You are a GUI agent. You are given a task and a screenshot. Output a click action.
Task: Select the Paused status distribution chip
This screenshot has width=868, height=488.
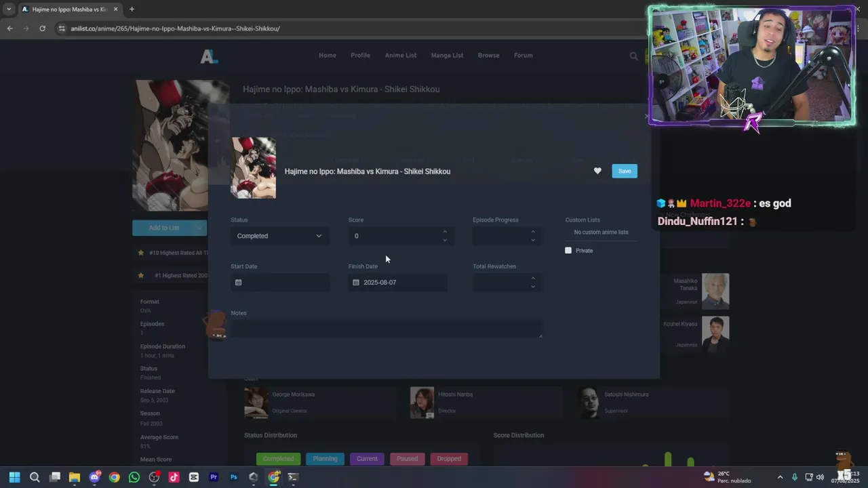tap(407, 458)
